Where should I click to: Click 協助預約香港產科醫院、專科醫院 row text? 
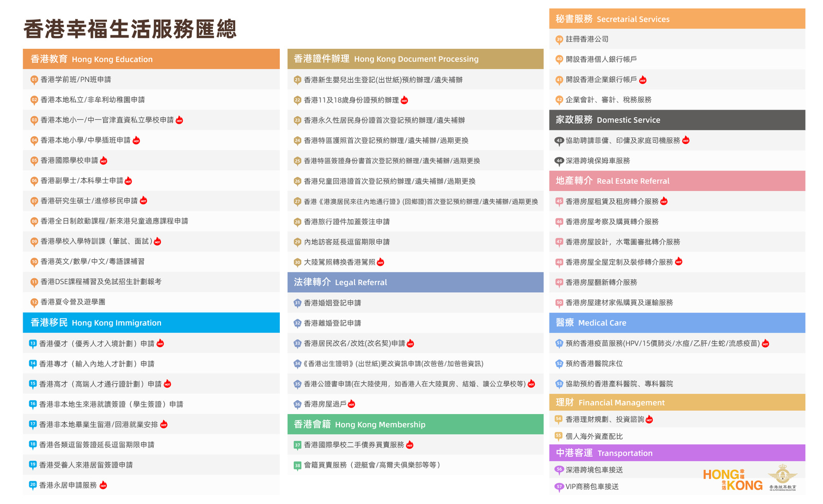[x=619, y=384]
